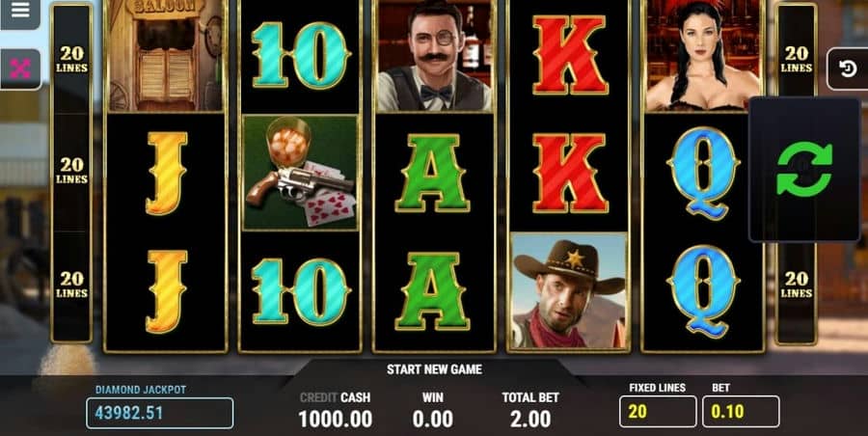Click the Total Bet amount 2.00
Image resolution: width=868 pixels, height=436 pixels.
coord(530,420)
